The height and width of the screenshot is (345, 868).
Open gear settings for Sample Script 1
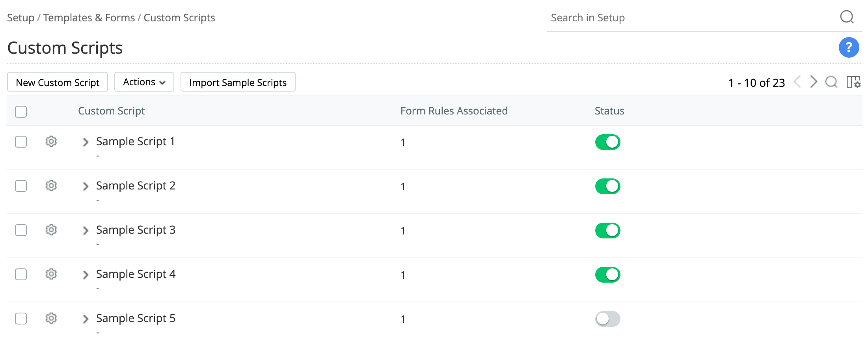pos(51,141)
